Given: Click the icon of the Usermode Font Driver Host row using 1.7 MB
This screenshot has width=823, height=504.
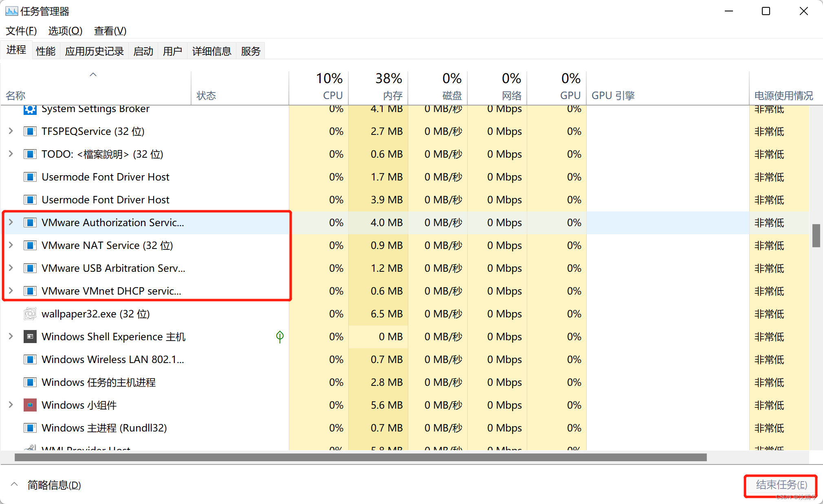Looking at the screenshot, I should click(30, 177).
